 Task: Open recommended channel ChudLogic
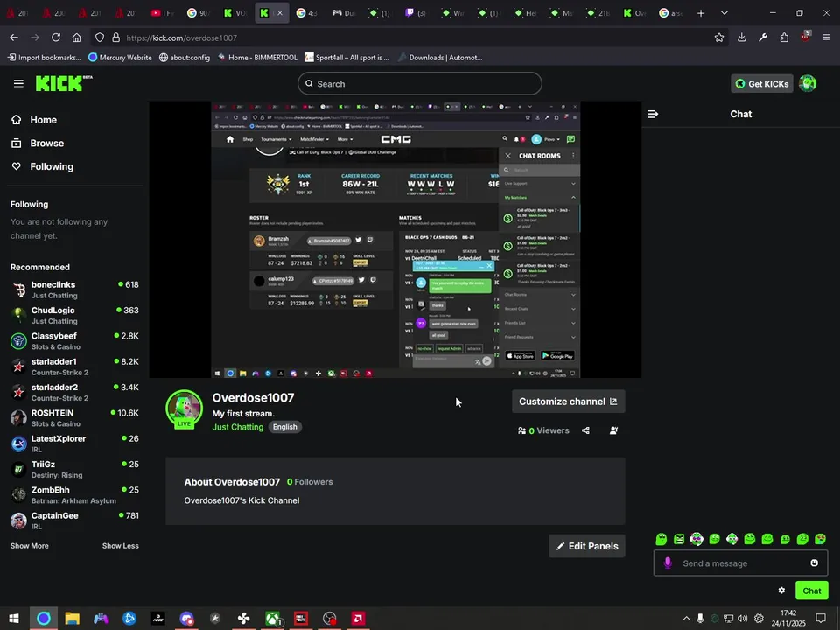(74, 316)
